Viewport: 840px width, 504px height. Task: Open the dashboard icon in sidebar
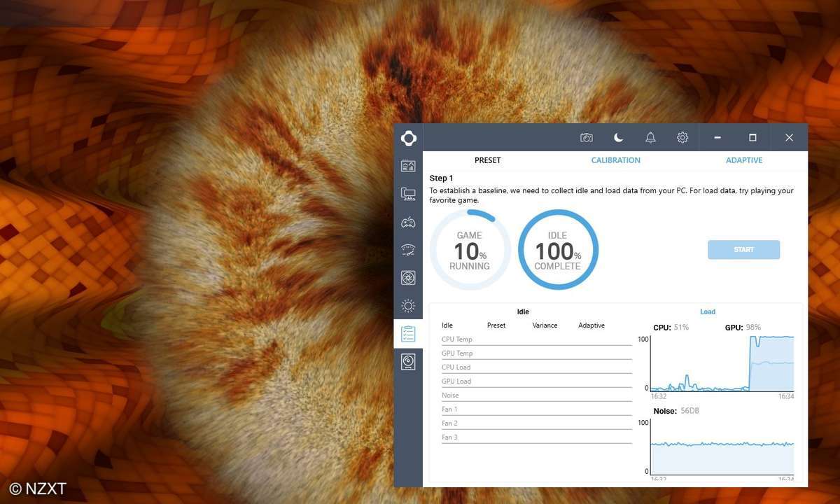click(x=408, y=166)
